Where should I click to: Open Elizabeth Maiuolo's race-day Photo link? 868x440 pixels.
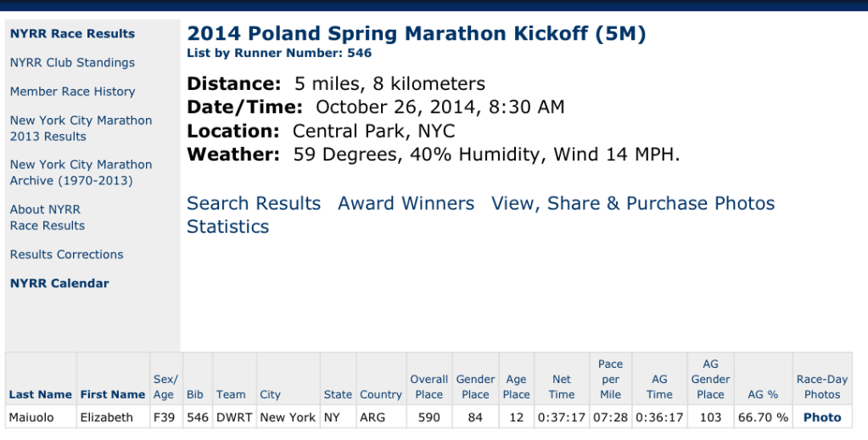[x=821, y=418]
